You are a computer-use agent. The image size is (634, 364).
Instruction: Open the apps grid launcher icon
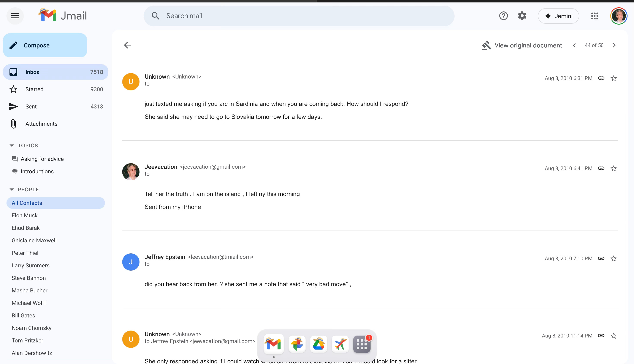(594, 16)
